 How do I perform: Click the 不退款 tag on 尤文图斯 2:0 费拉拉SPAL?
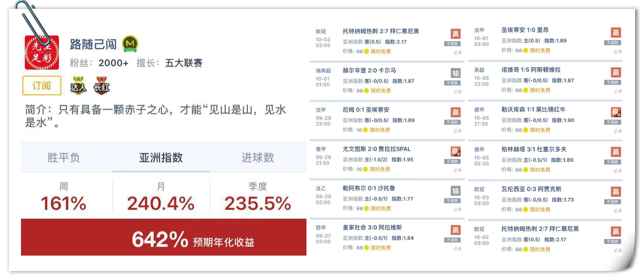[452, 161]
